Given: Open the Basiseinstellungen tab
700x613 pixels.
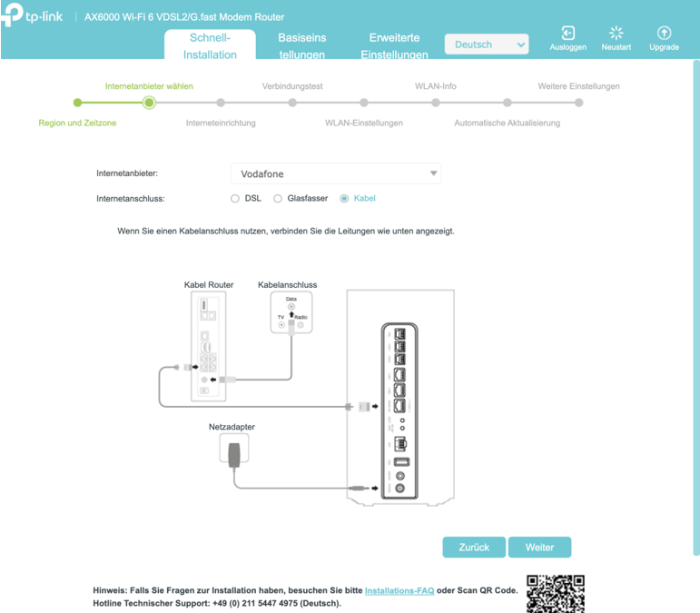Looking at the screenshot, I should pyautogui.click(x=301, y=46).
